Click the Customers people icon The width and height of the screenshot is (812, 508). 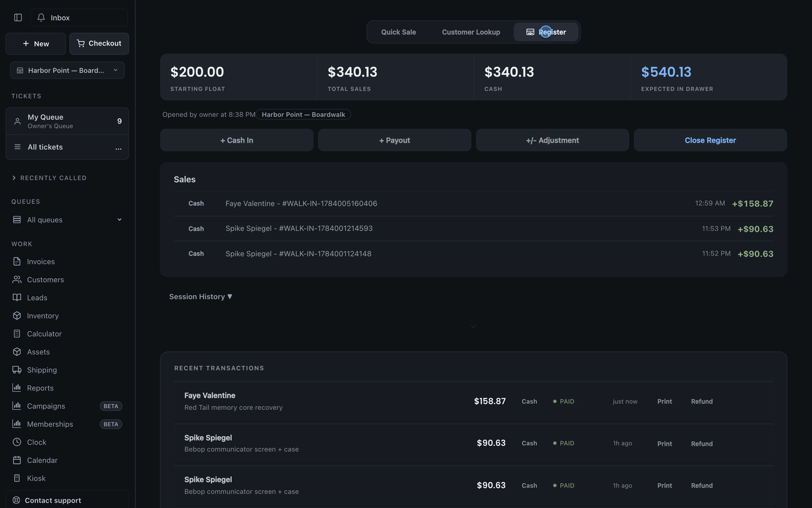click(17, 279)
